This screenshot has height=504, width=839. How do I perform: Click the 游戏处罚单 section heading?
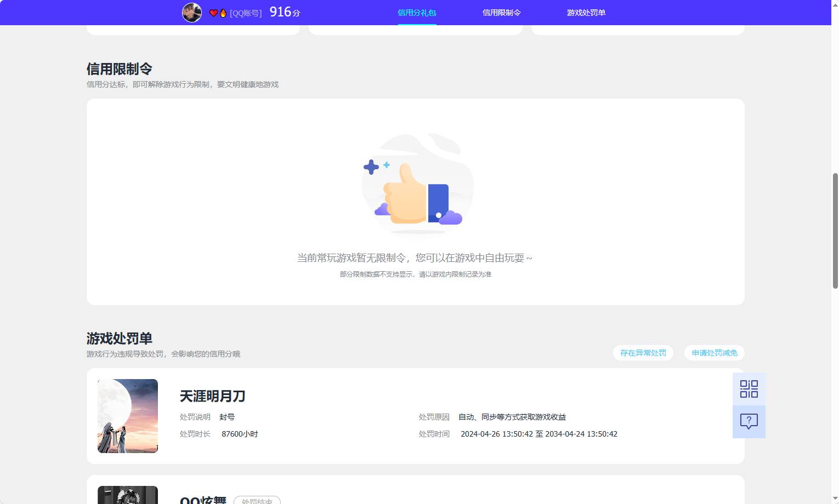[119, 339]
